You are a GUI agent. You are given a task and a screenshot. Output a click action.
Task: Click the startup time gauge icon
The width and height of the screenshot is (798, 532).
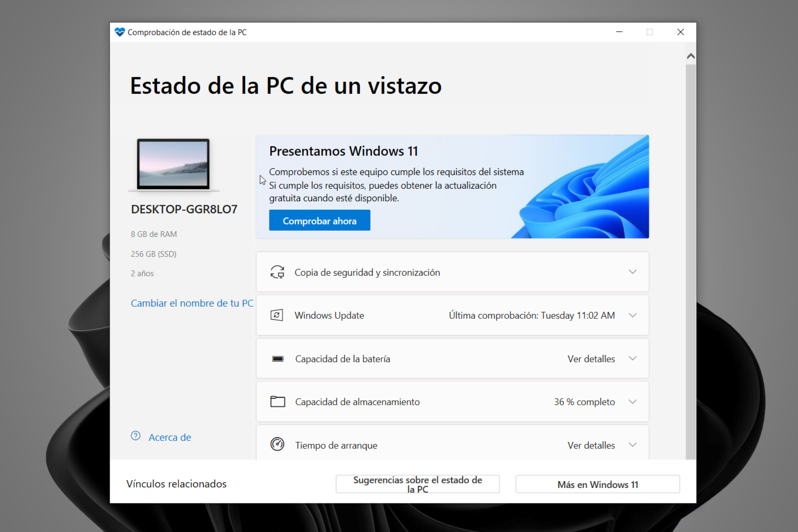pyautogui.click(x=277, y=444)
